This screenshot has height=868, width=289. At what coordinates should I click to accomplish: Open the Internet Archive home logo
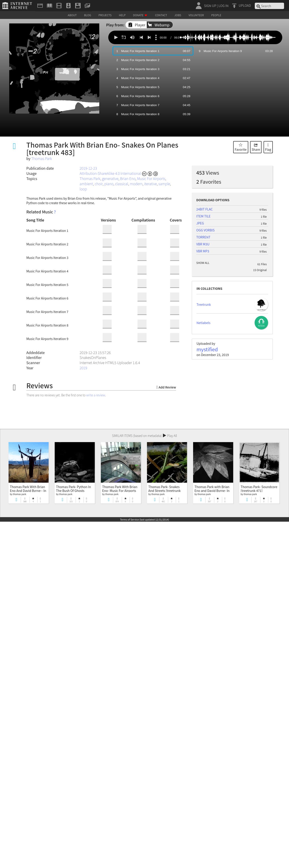tap(17, 5)
